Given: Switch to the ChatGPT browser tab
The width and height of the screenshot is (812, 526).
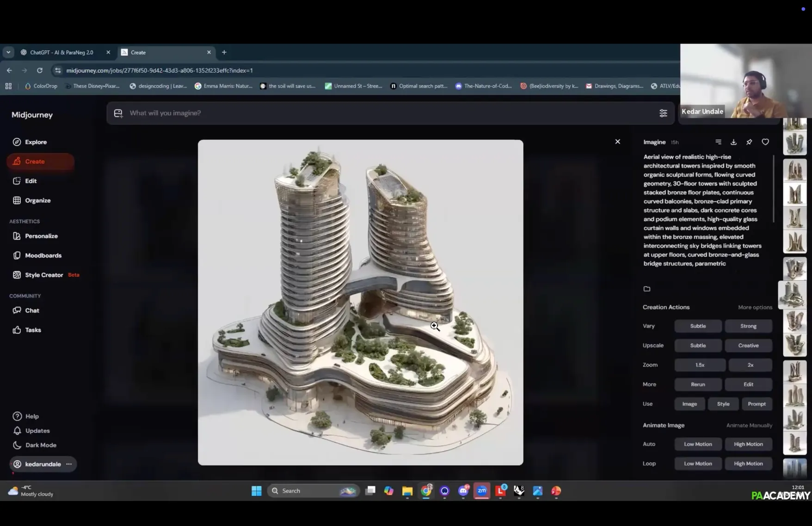Looking at the screenshot, I should 62,52.
